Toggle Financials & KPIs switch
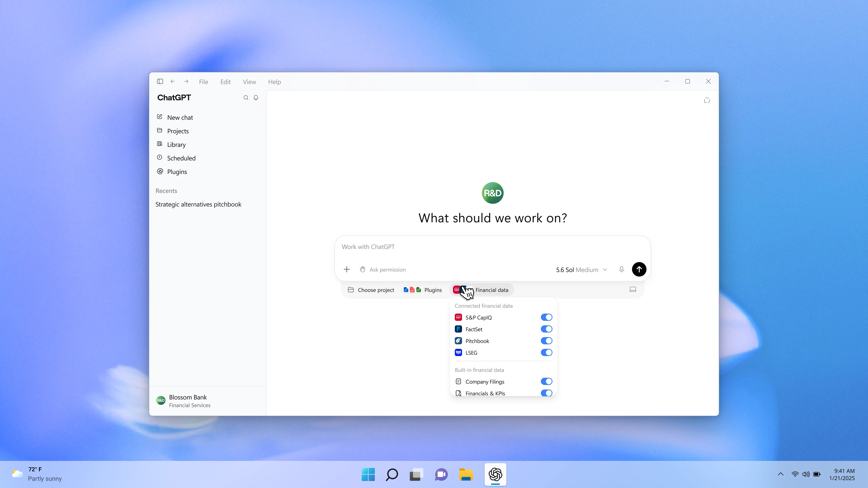The height and width of the screenshot is (488, 868). tap(546, 393)
